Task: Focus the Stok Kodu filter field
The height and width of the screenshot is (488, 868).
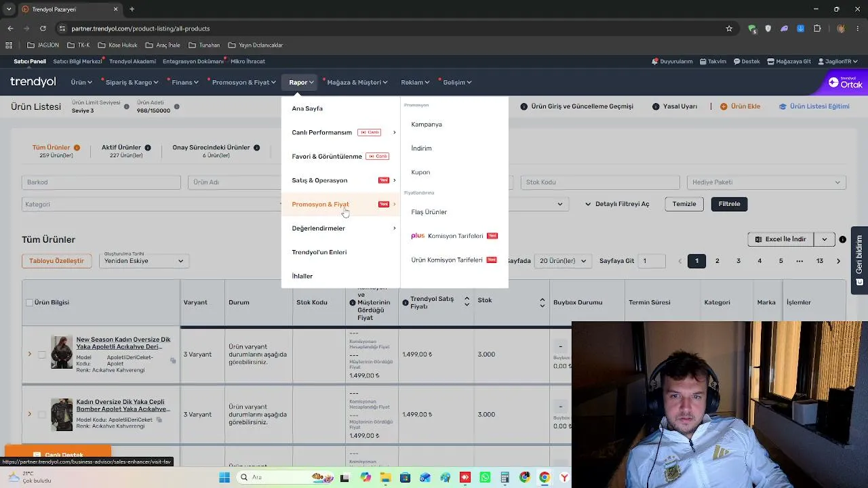Action: click(600, 182)
